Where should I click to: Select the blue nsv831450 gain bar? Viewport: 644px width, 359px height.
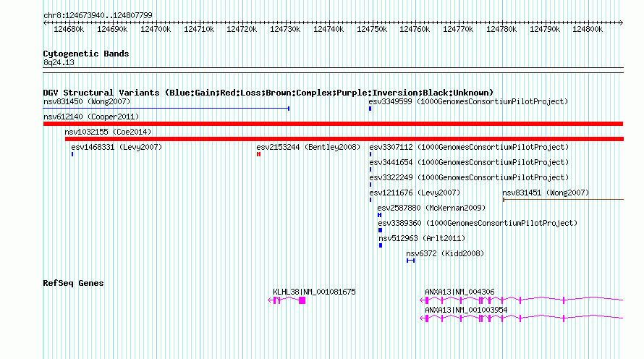pos(166,109)
